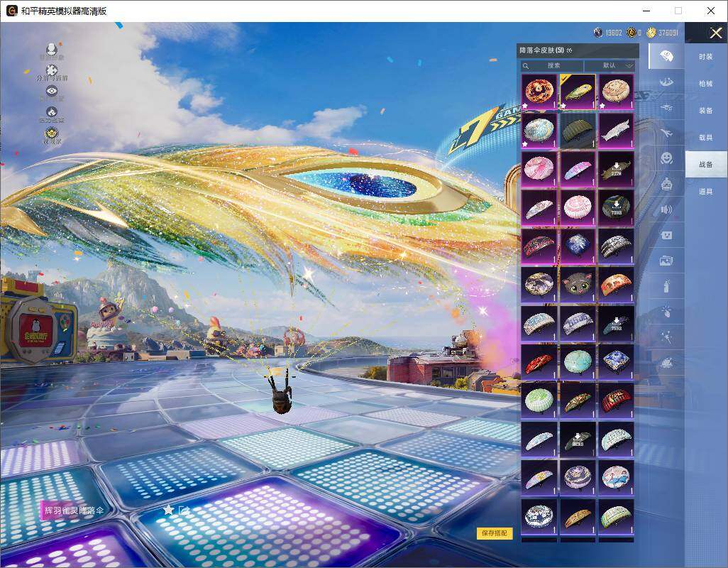This screenshot has height=568, width=728.
Task: Select the turquoise round parachute skin
Action: (x=578, y=361)
